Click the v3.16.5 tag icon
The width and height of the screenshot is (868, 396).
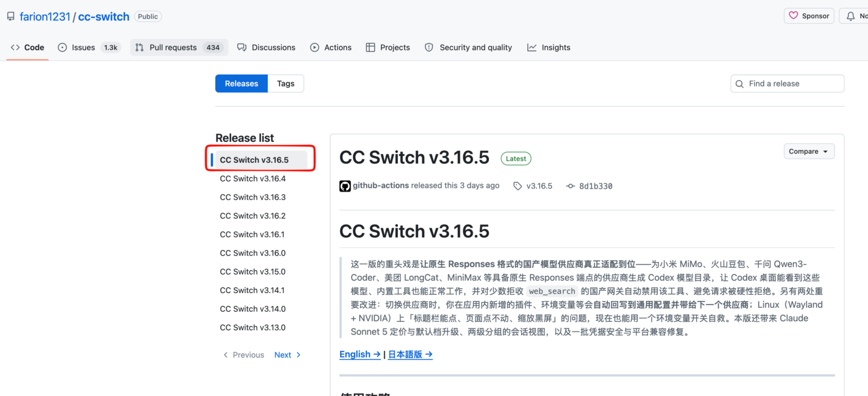(x=518, y=186)
